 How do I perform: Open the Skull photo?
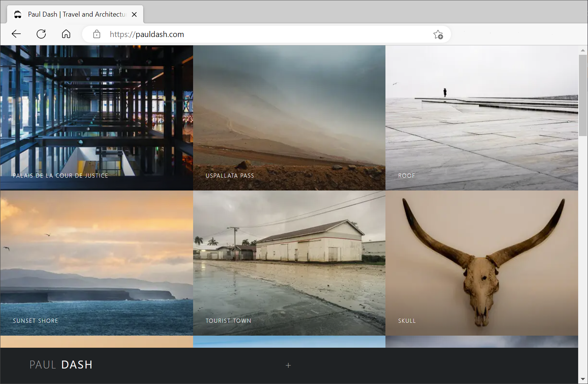[481, 263]
